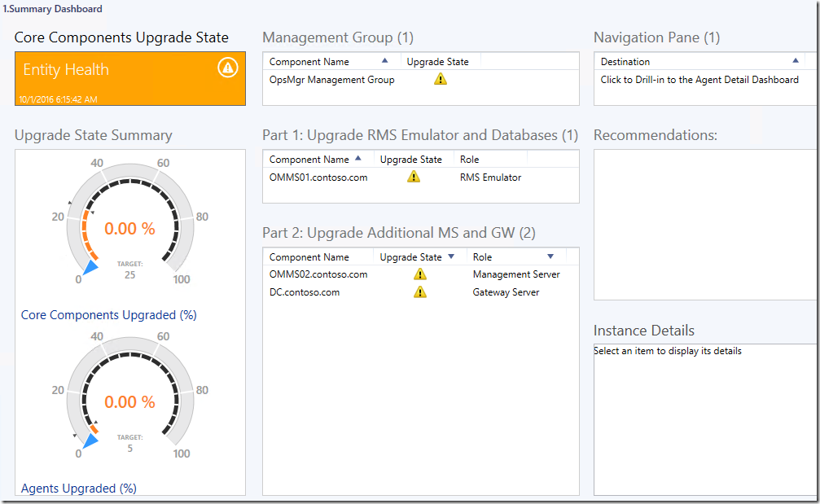
Task: Select the OMMS01.contoso.com row
Action: point(420,177)
